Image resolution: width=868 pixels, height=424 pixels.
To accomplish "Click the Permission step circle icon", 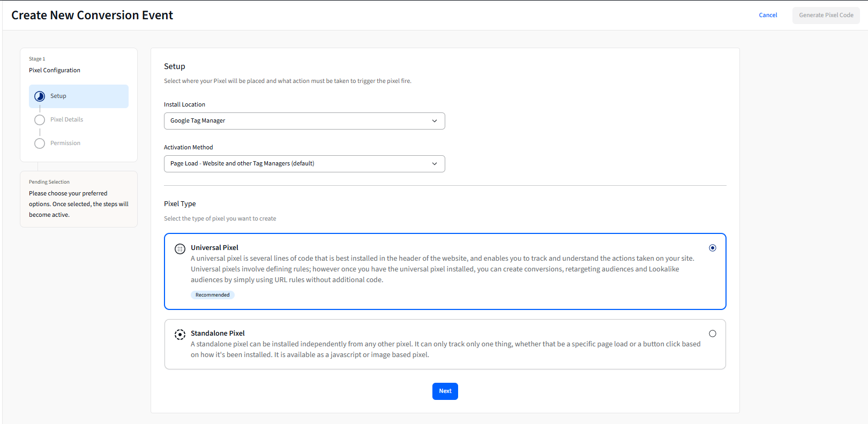I will 40,143.
